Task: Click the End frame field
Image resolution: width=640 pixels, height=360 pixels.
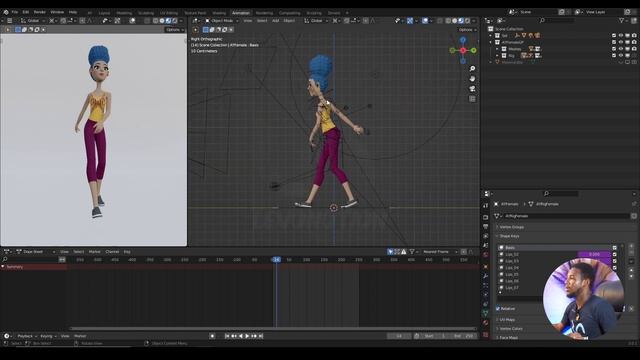Action: 463,336
